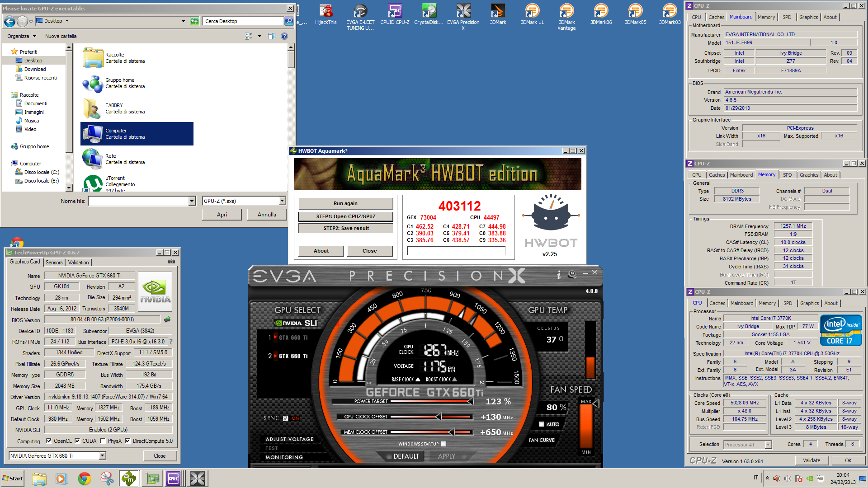Select Computer folder in file list
The image size is (868, 488).
pos(137,134)
